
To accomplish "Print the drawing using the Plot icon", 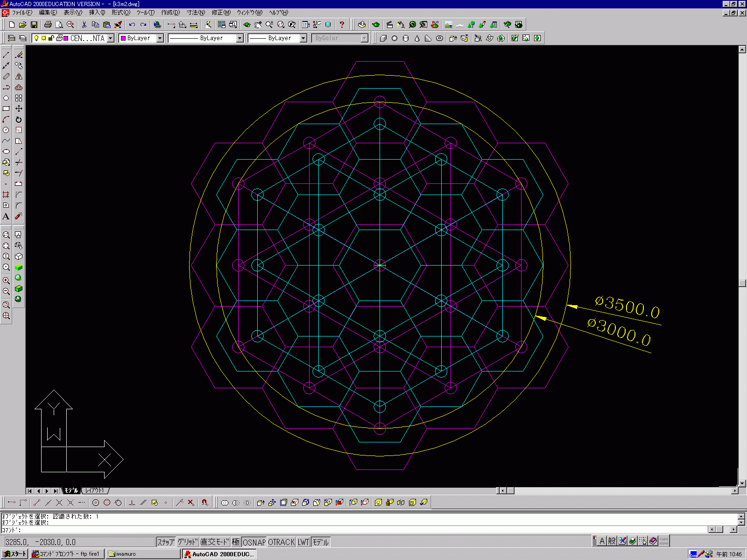I will pyautogui.click(x=48, y=25).
